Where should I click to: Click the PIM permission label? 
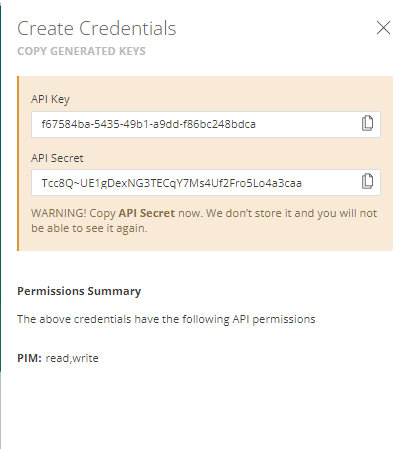[x=29, y=358]
